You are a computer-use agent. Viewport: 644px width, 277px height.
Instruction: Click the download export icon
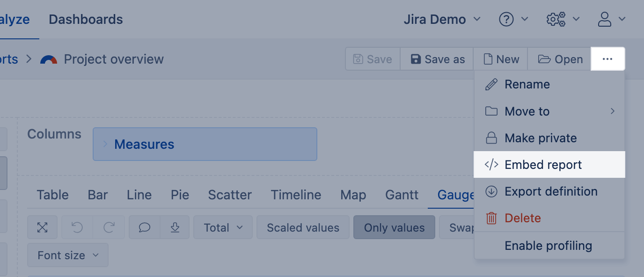[175, 227]
